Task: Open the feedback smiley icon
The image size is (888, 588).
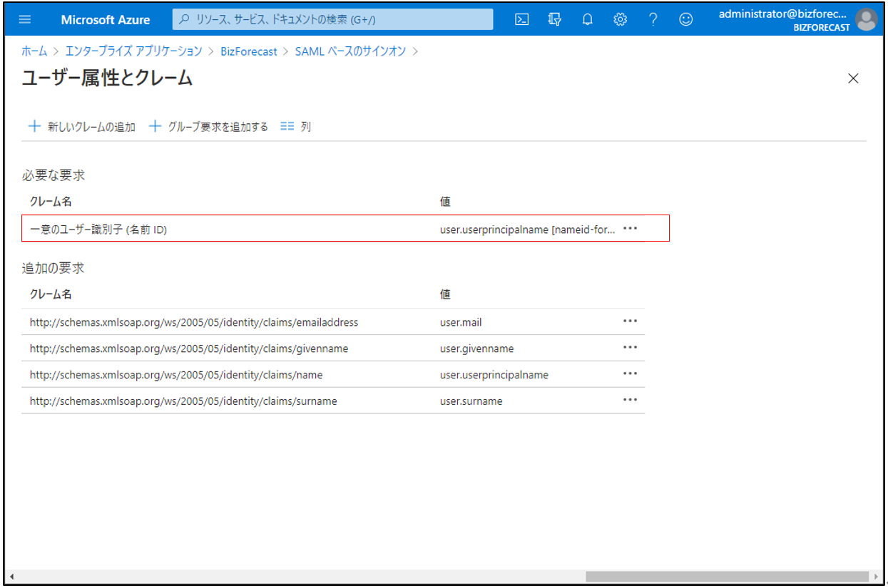Action: 686,19
